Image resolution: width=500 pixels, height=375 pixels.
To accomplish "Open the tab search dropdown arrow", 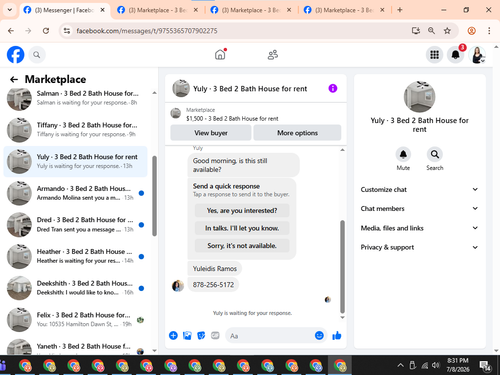I will coord(10,10).
